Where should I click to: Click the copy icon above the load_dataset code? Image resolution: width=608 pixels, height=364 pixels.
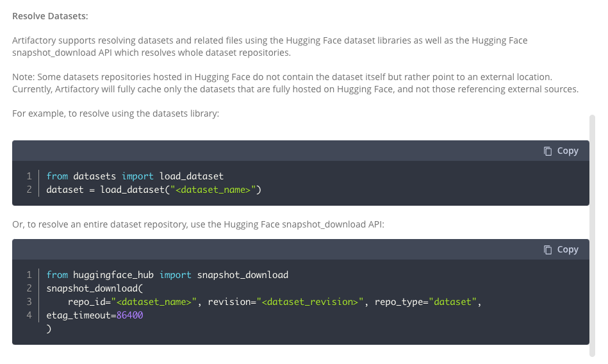pos(548,151)
